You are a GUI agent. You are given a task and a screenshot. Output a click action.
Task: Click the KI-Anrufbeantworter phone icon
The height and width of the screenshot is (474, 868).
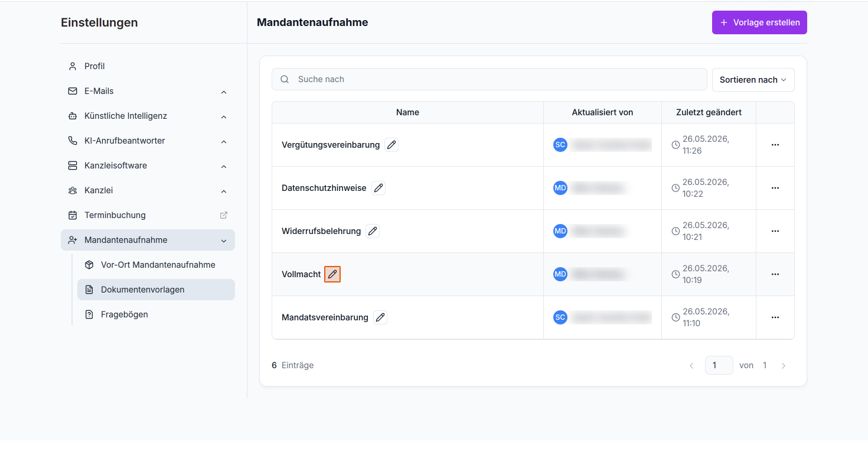point(73,141)
